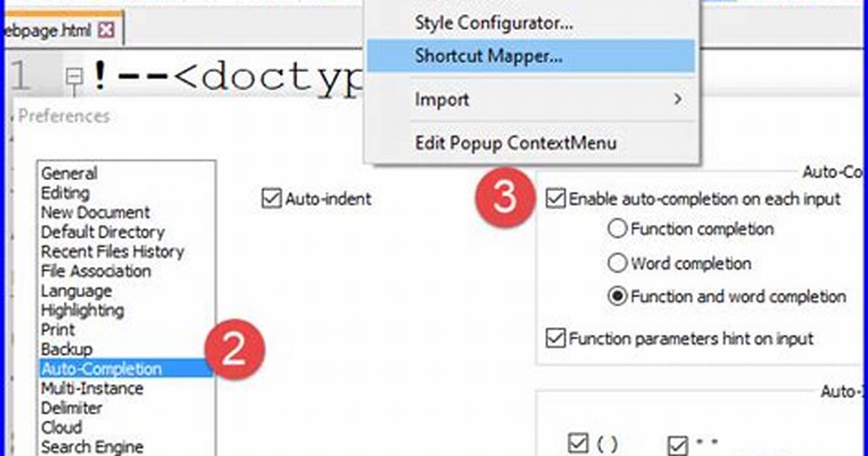Collapse the fold marker on line 1
The image size is (868, 456).
point(73,76)
